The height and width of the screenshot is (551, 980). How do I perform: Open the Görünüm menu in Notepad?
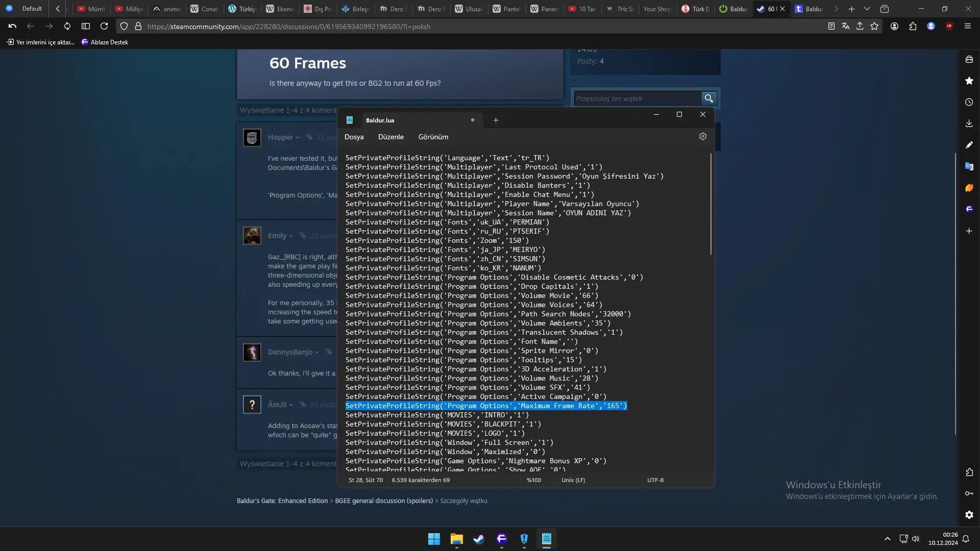pos(433,137)
